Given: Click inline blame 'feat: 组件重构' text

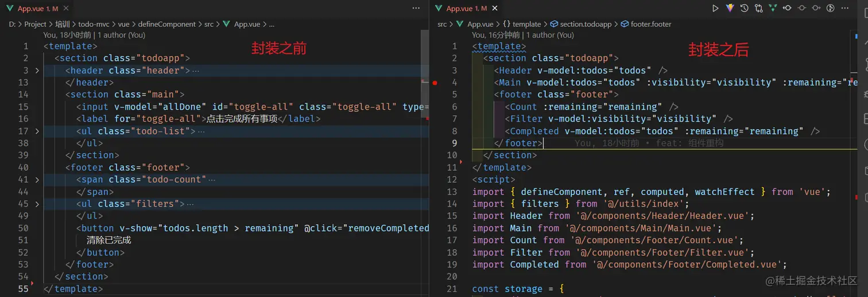Looking at the screenshot, I should [x=690, y=143].
